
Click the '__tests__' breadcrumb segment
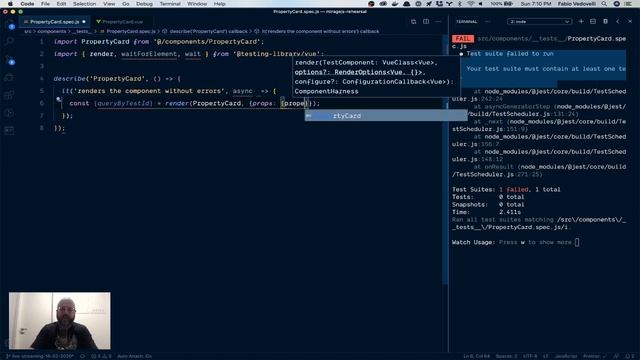[x=82, y=31]
